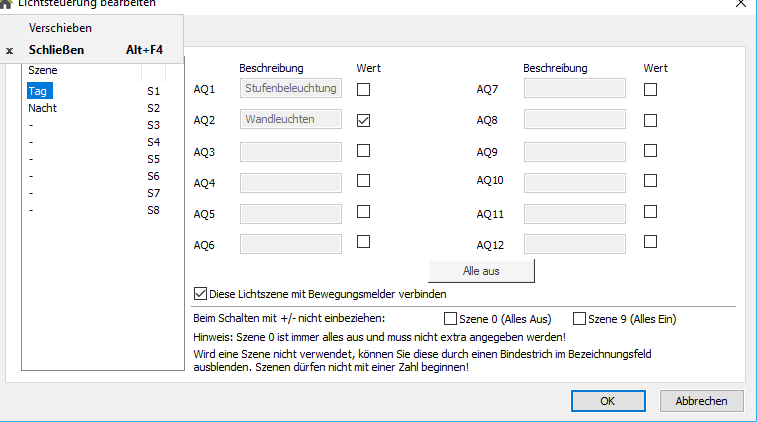
Task: Disable linking scene with Bewegungsmelder
Action: (201, 295)
